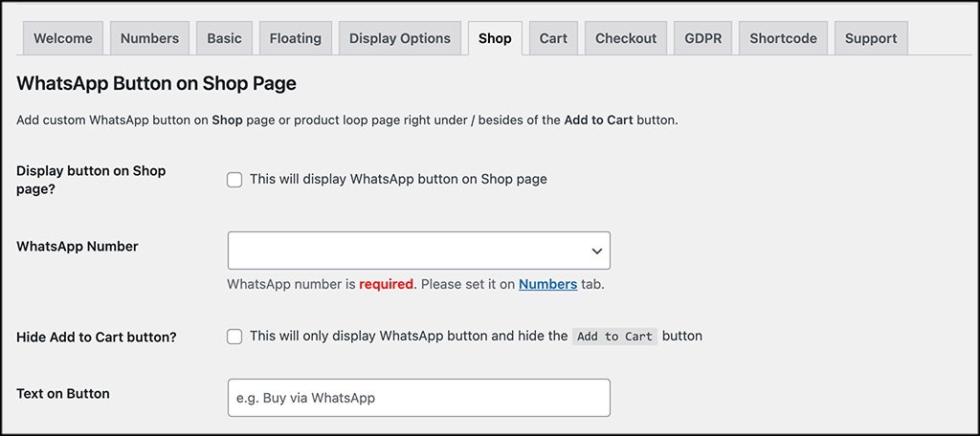Click the 'Text on Button' label
The width and height of the screenshot is (980, 436).
click(x=63, y=394)
